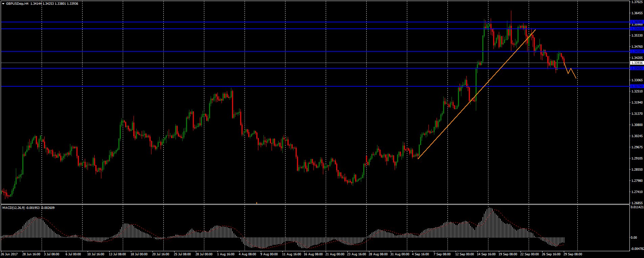Click the MACD scale value 0.011421

click(x=637, y=207)
